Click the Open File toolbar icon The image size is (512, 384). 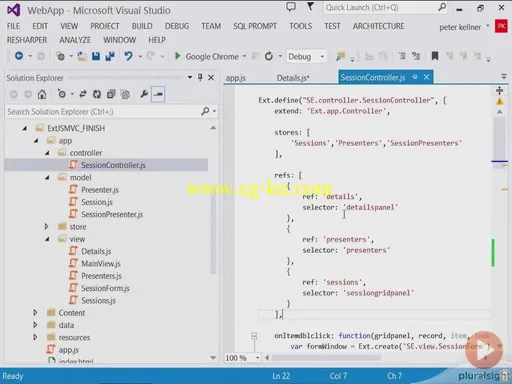coord(81,56)
